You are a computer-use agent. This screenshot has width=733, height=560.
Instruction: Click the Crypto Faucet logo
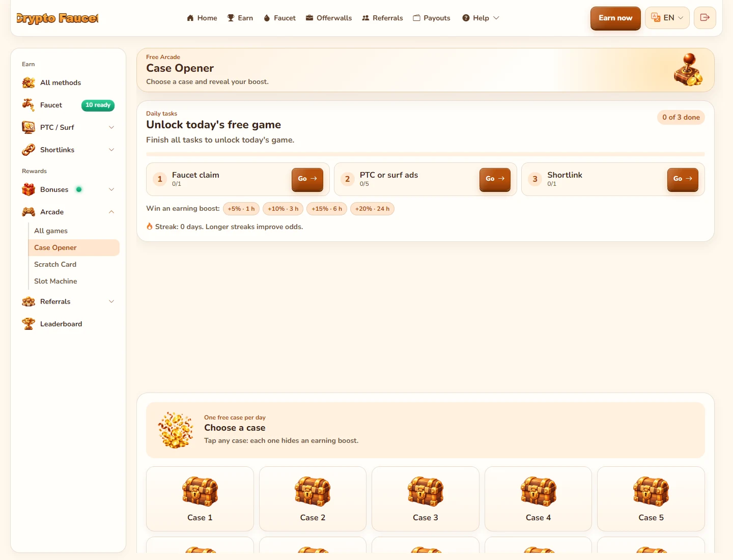coord(58,18)
